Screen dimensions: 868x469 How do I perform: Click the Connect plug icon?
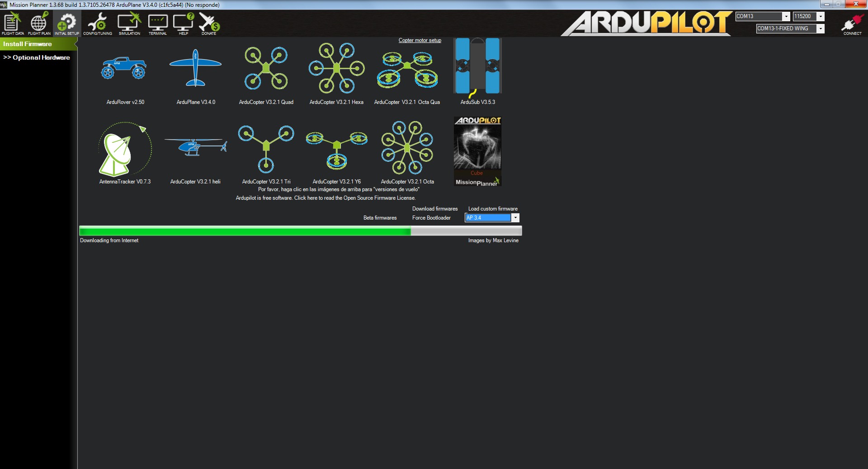(x=852, y=23)
